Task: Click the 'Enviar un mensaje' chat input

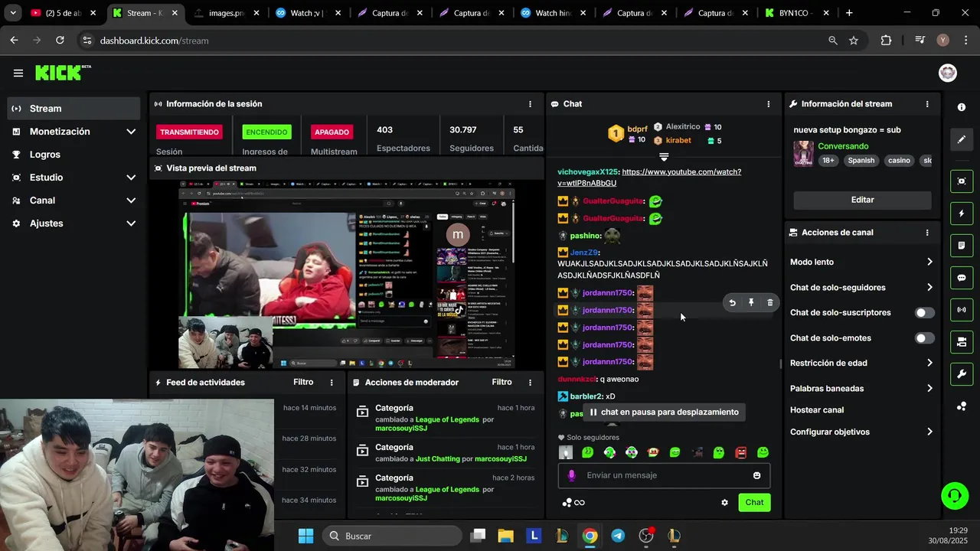Action: tap(663, 475)
